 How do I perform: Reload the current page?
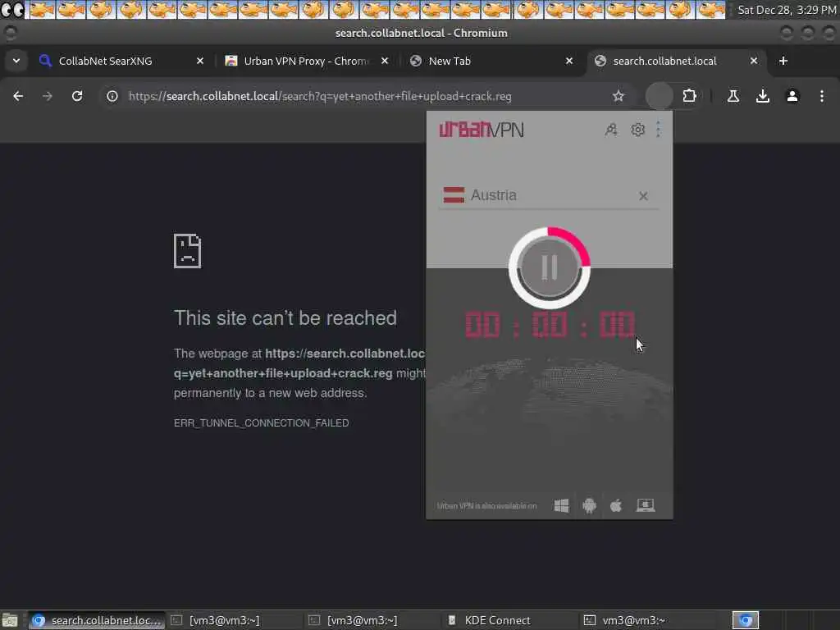[x=77, y=96]
